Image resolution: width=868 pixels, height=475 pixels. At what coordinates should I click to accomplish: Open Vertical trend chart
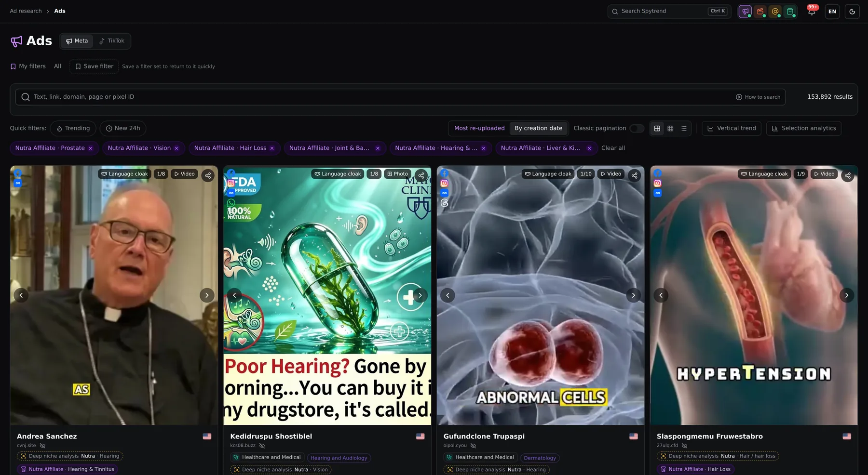point(732,128)
